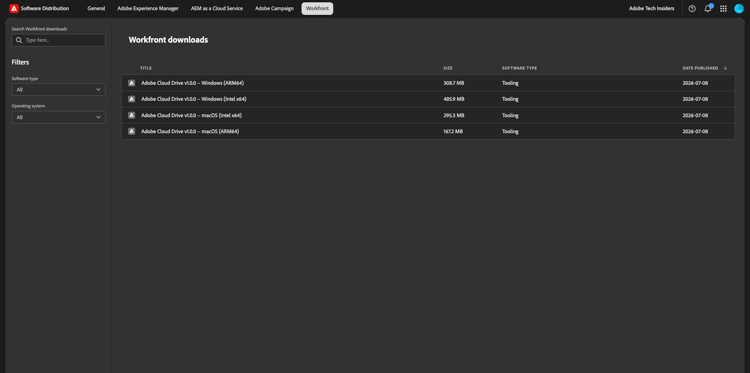Click the date in the macOS (ARM64) row

[x=695, y=131]
